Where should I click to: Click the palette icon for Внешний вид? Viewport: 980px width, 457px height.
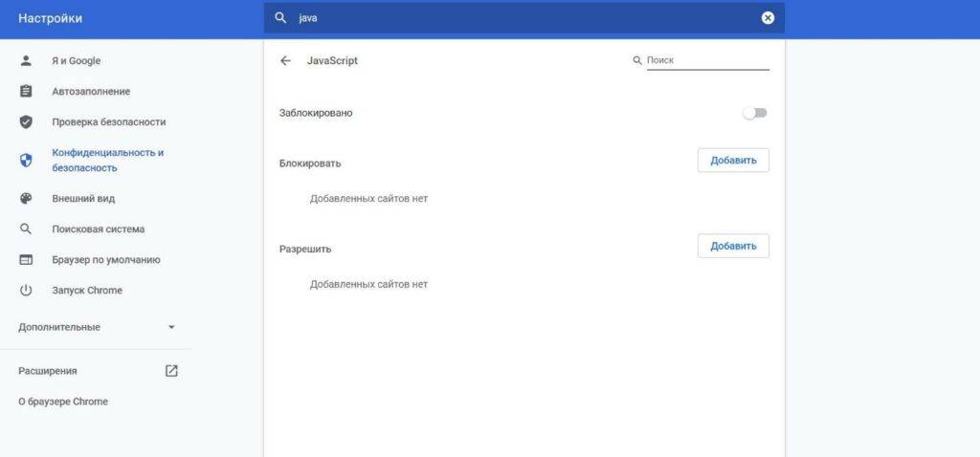pos(26,199)
